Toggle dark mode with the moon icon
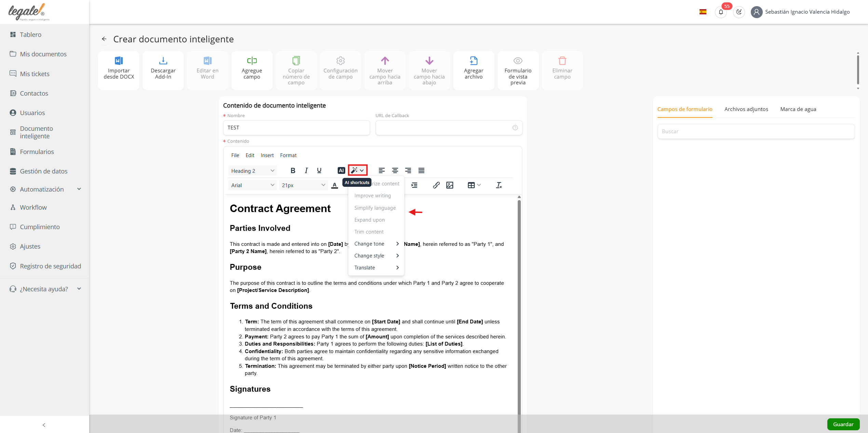This screenshot has width=868, height=433. (x=739, y=12)
